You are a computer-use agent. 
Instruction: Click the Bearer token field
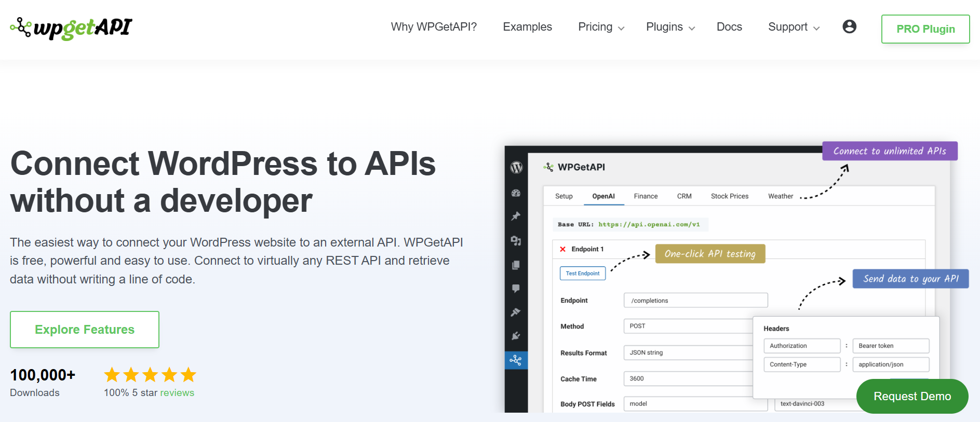(x=891, y=346)
